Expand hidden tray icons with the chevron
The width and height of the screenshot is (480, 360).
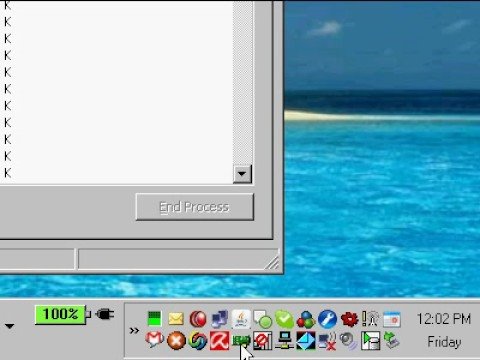(134, 331)
